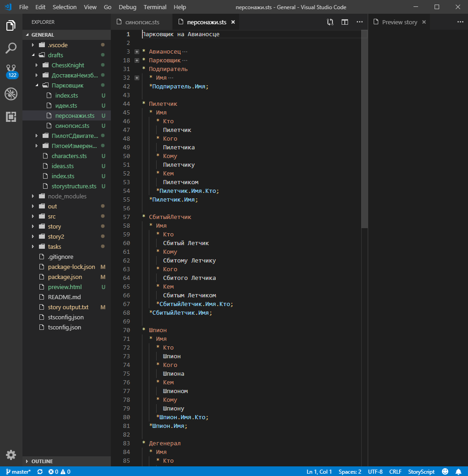Switch to the синопсис.sts tab
Image resolution: width=468 pixels, height=476 pixels.
coord(141,22)
